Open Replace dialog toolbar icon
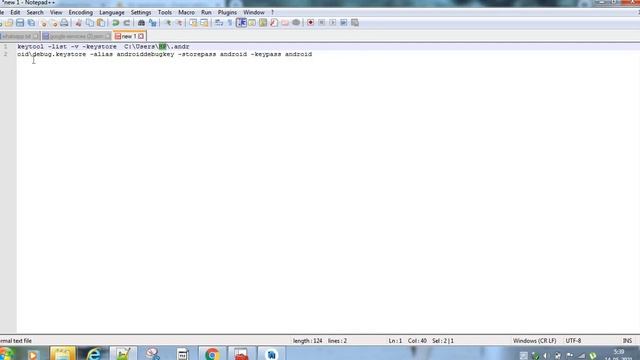This screenshot has width=640, height=360. pyautogui.click(x=153, y=23)
